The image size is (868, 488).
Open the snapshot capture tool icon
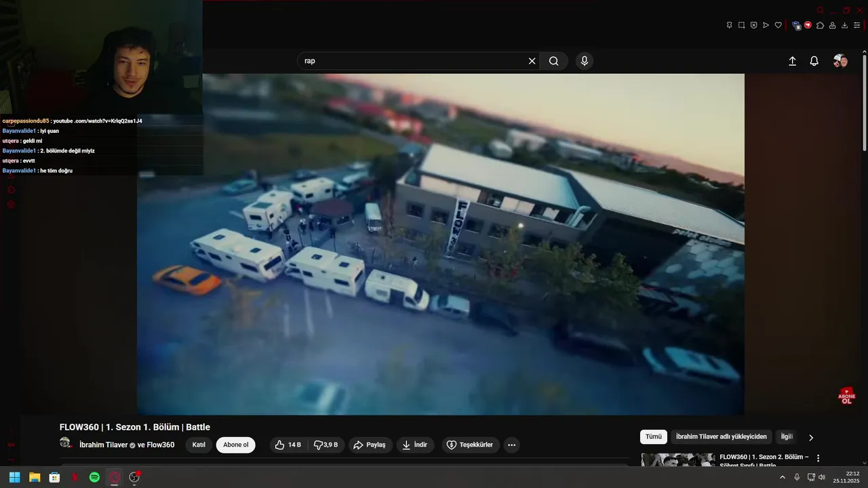click(741, 25)
